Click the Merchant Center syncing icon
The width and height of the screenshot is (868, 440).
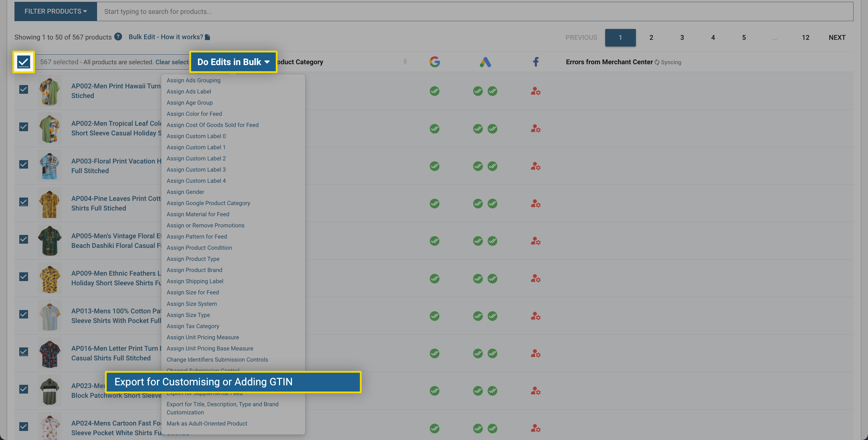pyautogui.click(x=657, y=62)
